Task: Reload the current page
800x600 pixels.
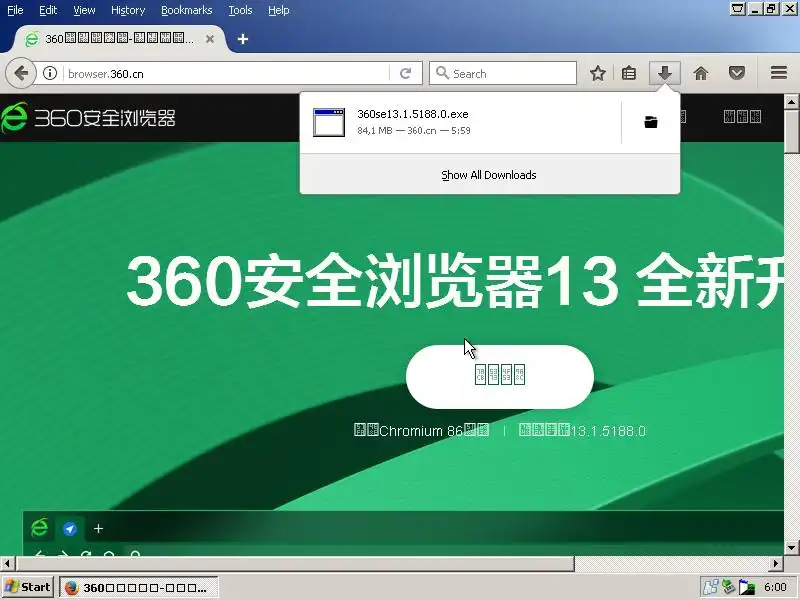Action: [406, 73]
